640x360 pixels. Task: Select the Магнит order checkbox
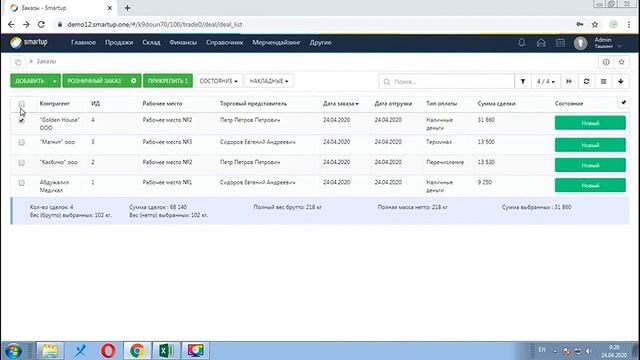point(22,142)
